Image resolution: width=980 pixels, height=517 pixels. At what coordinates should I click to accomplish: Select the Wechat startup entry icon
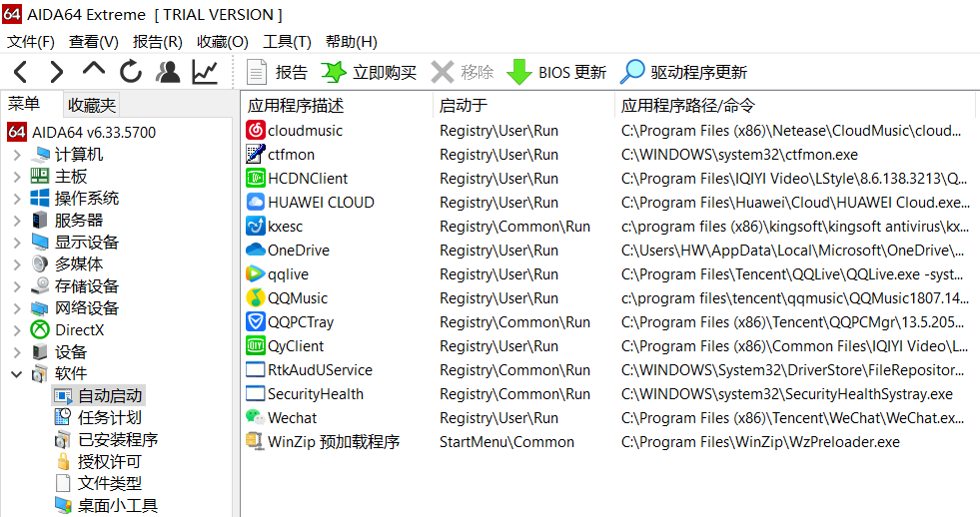click(x=256, y=418)
